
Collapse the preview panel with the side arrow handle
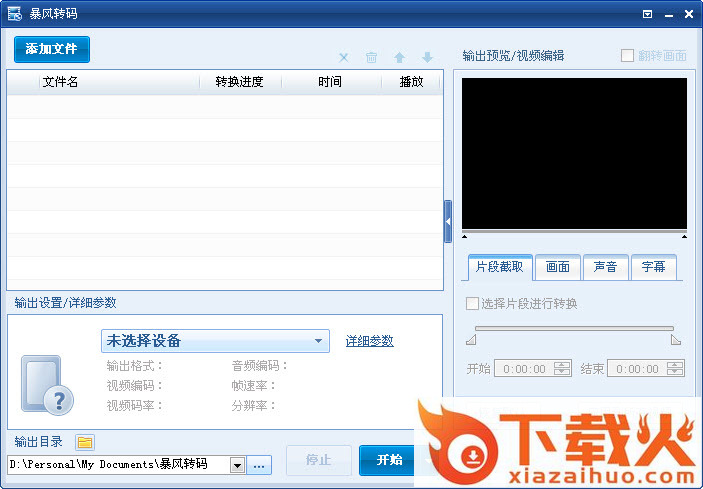coord(448,221)
